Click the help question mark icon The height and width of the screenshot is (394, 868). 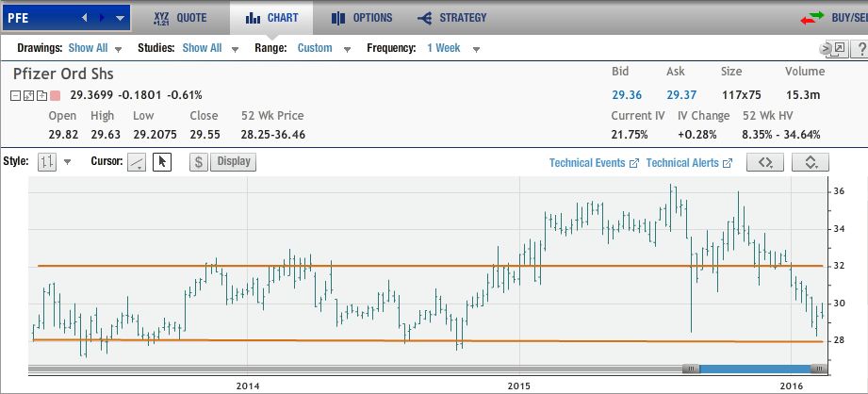click(x=862, y=49)
